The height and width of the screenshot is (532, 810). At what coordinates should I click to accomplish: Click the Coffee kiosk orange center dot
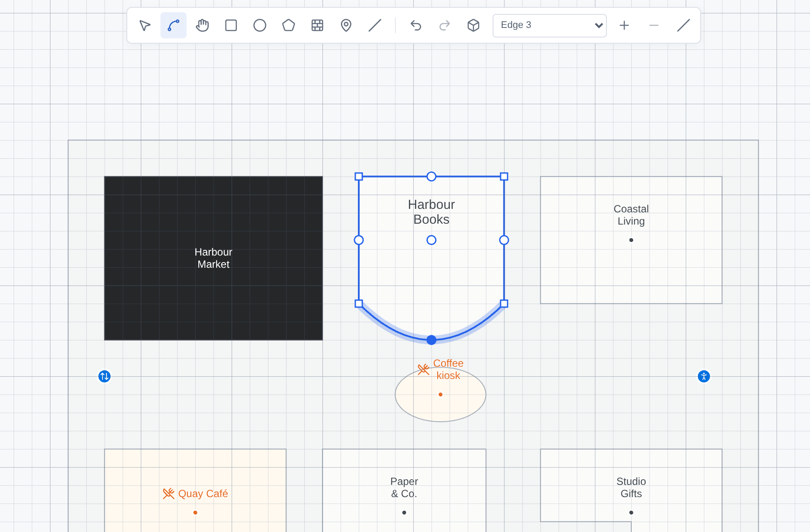(x=441, y=395)
